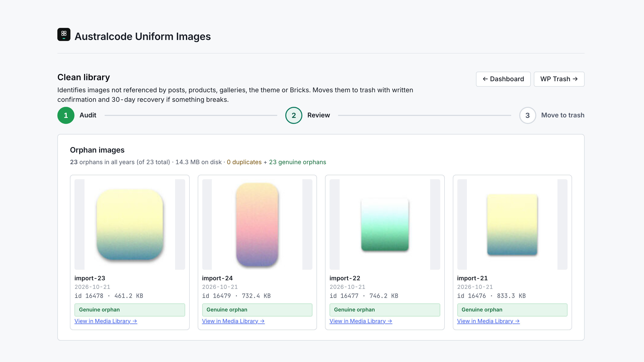Click the '23 genuine orphans' count text
Viewport: 644px width, 362px height.
coord(298,162)
